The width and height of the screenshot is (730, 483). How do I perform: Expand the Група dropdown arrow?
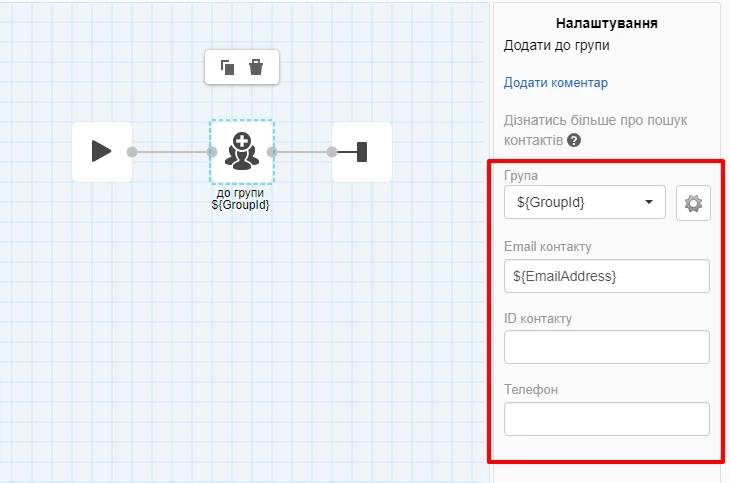tap(650, 203)
